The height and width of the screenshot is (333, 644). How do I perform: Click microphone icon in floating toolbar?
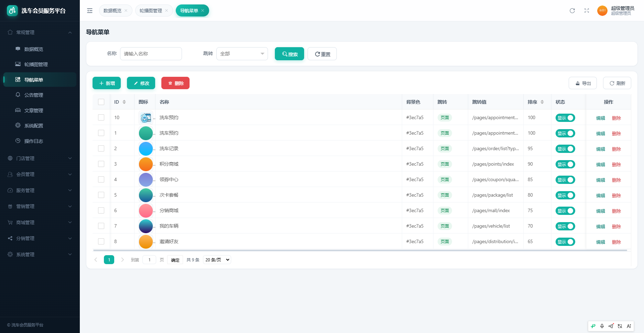[x=602, y=326]
